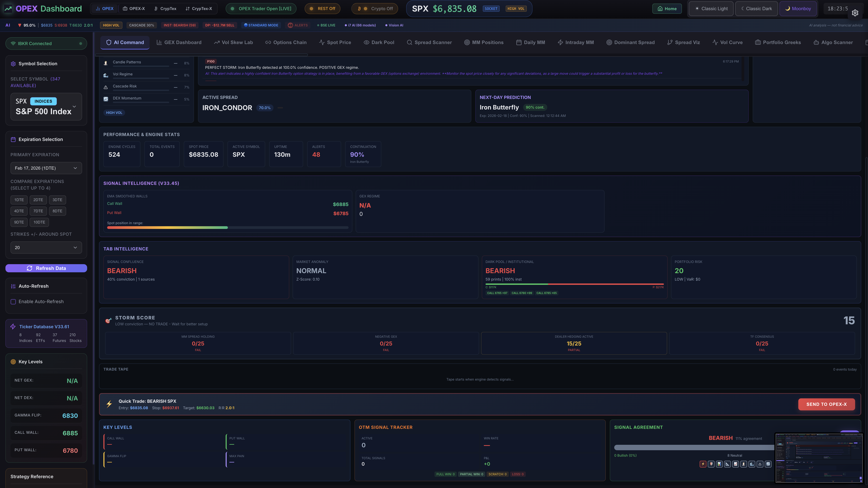Click the wave signal icon

pyautogui.click(x=752, y=464)
